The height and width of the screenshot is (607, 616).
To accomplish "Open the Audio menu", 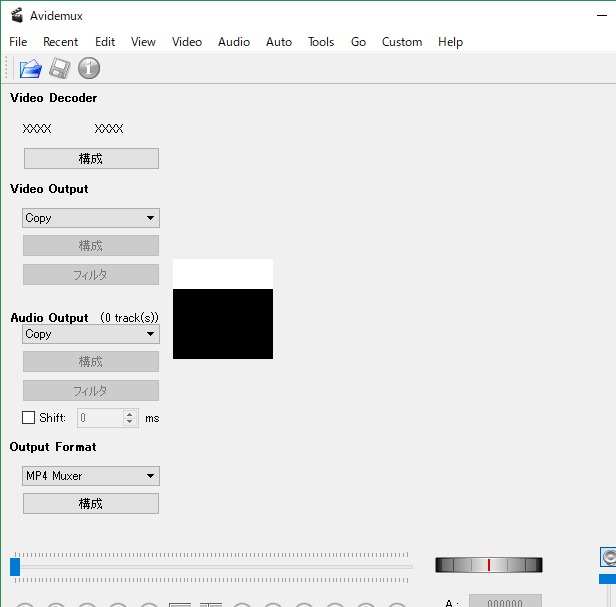I will (234, 42).
